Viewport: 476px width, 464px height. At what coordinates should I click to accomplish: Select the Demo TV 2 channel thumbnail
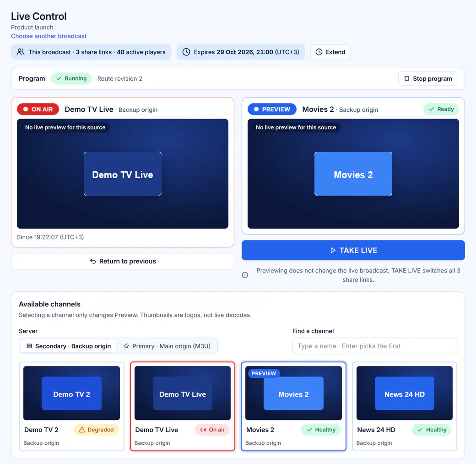click(72, 393)
